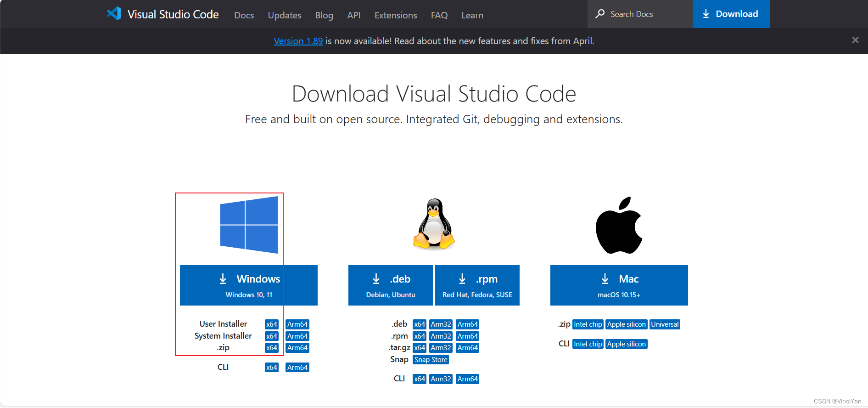Screen dimensions: 868x408
Task: Download Windows .zip x64
Action: click(x=272, y=348)
